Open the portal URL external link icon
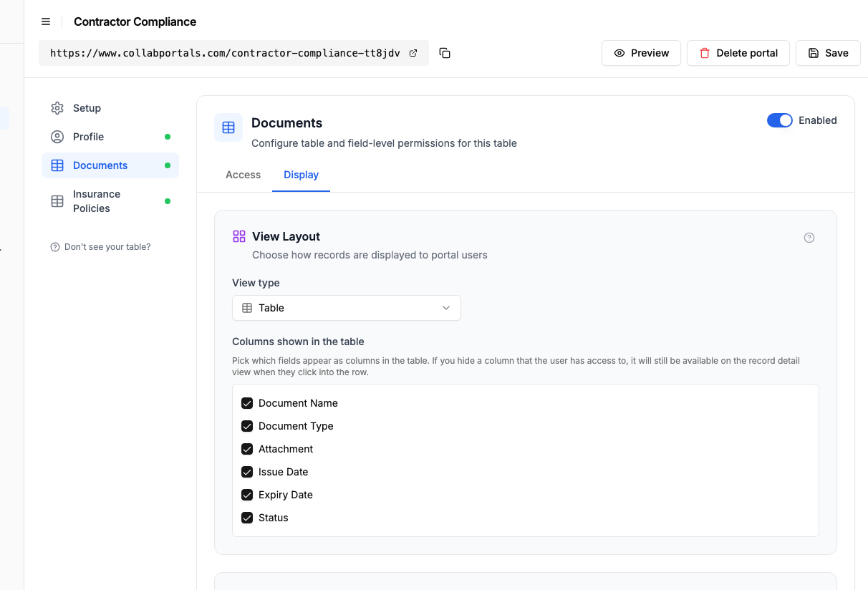Screen dimensions: 868x590 pos(413,53)
